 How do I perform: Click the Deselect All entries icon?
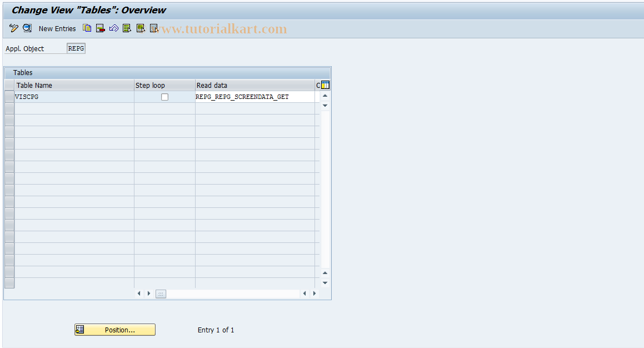pos(153,28)
